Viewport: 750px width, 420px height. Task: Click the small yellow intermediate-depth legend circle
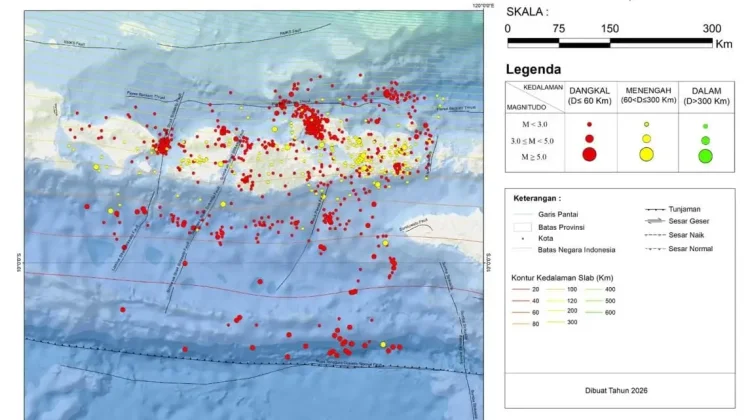(x=646, y=124)
